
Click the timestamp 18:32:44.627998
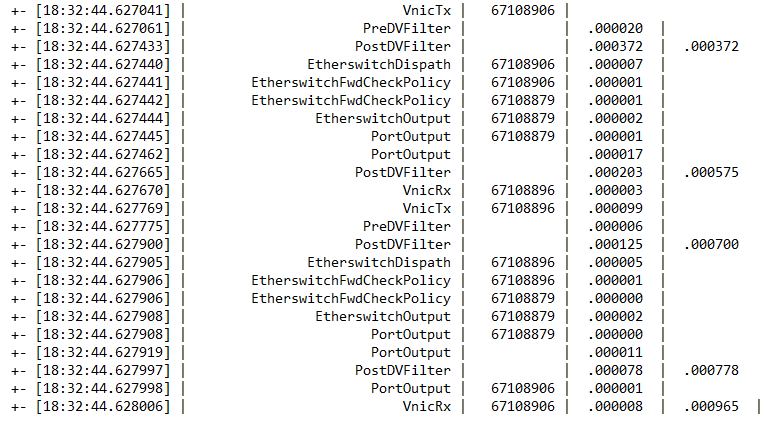[x=103, y=388]
